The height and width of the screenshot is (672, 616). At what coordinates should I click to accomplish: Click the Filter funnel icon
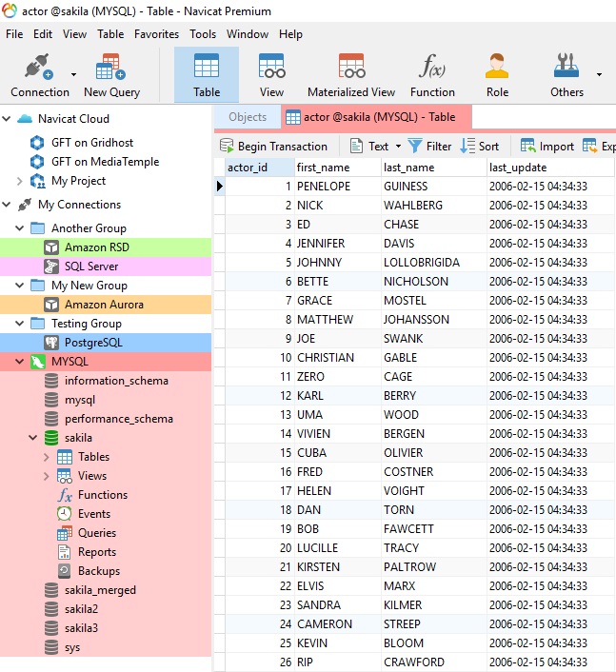click(414, 147)
